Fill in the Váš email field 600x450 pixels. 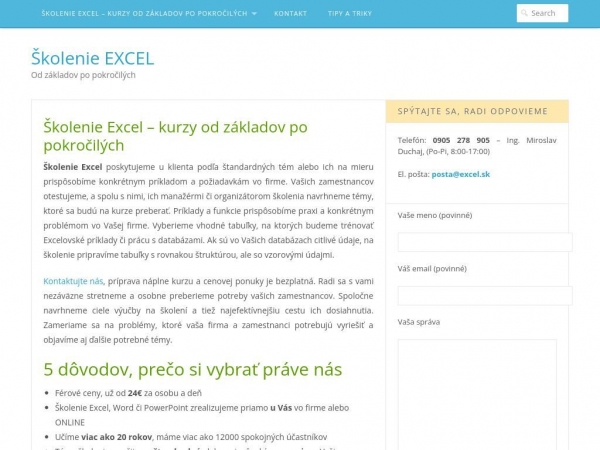[485, 295]
